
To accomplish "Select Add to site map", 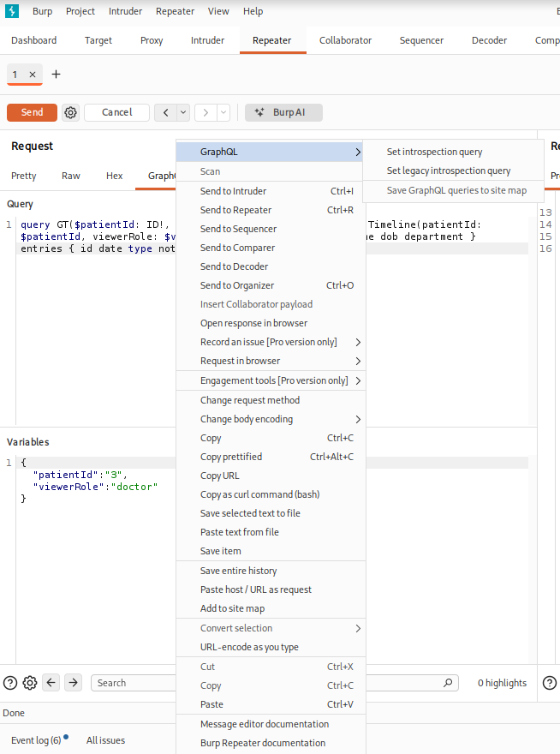I will (x=271, y=609).
